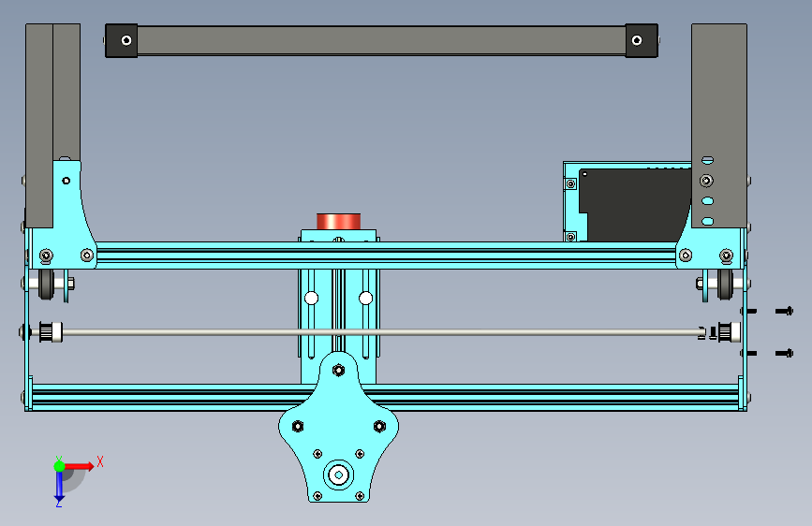Click the red X axis arrow of triad

[80, 466]
